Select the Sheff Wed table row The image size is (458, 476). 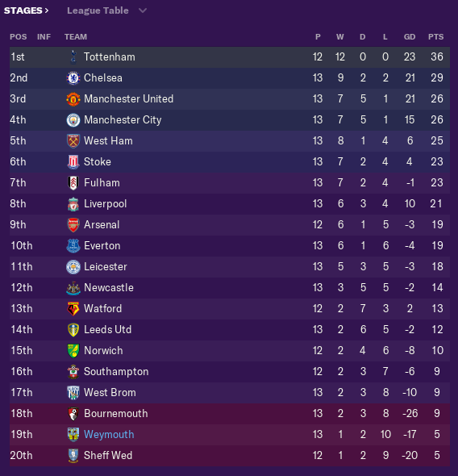coord(230,455)
